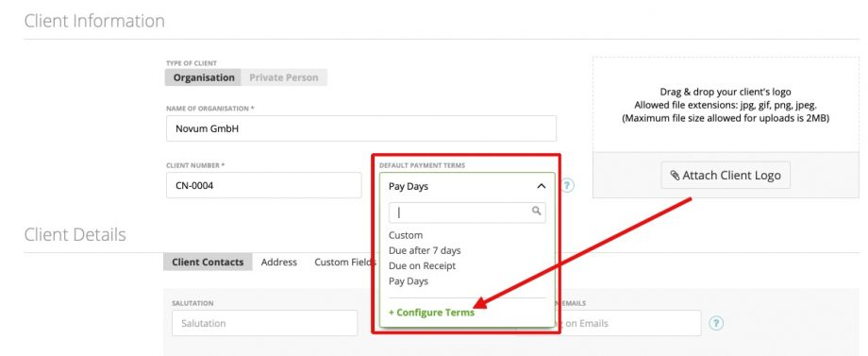Click the chevron arrow on Pay Days dropdown
868x356 pixels.
point(542,187)
